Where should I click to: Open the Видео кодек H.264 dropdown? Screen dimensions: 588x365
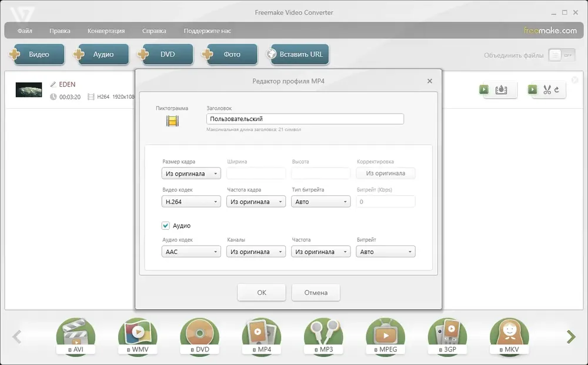(191, 202)
